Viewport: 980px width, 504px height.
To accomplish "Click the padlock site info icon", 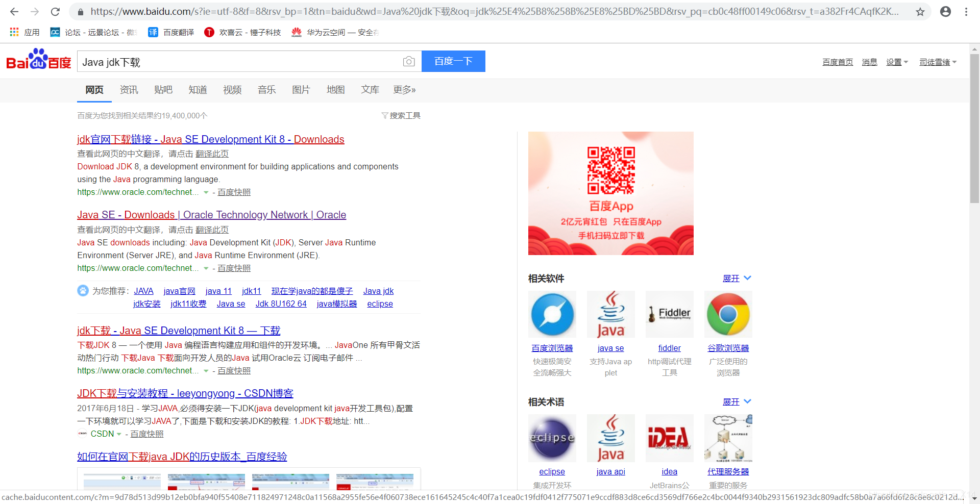I will click(80, 11).
